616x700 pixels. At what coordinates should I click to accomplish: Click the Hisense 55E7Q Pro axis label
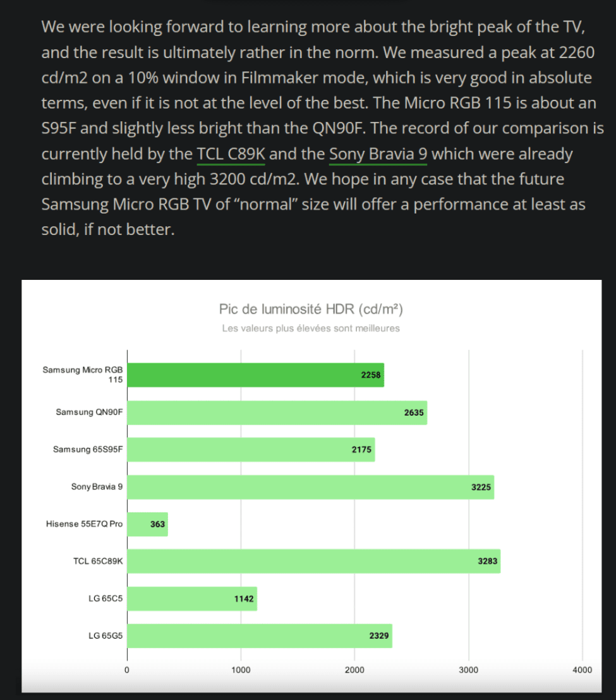coord(84,524)
